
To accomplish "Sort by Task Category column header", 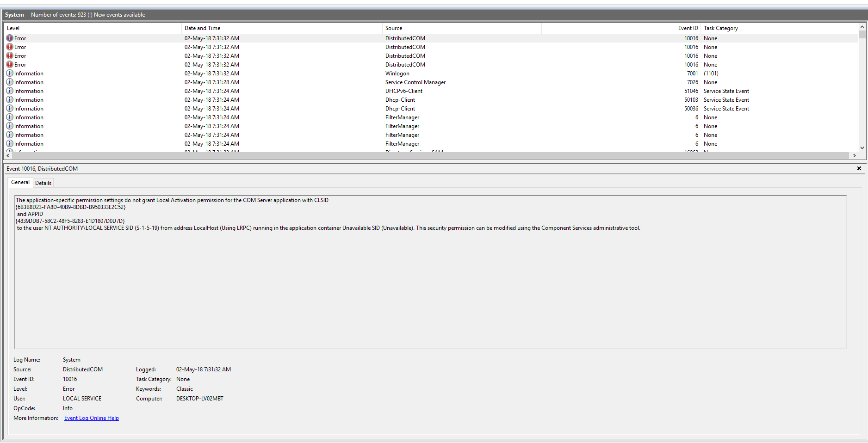I will pyautogui.click(x=779, y=28).
